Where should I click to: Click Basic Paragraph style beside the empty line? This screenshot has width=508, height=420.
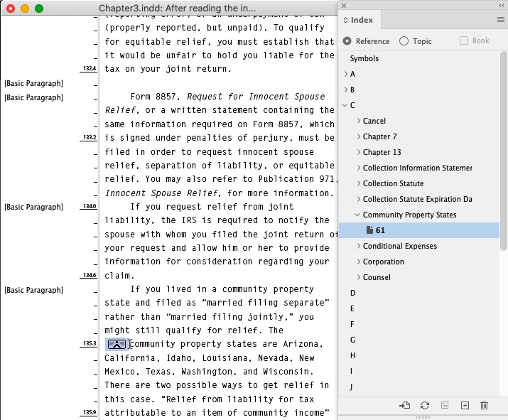(x=33, y=83)
